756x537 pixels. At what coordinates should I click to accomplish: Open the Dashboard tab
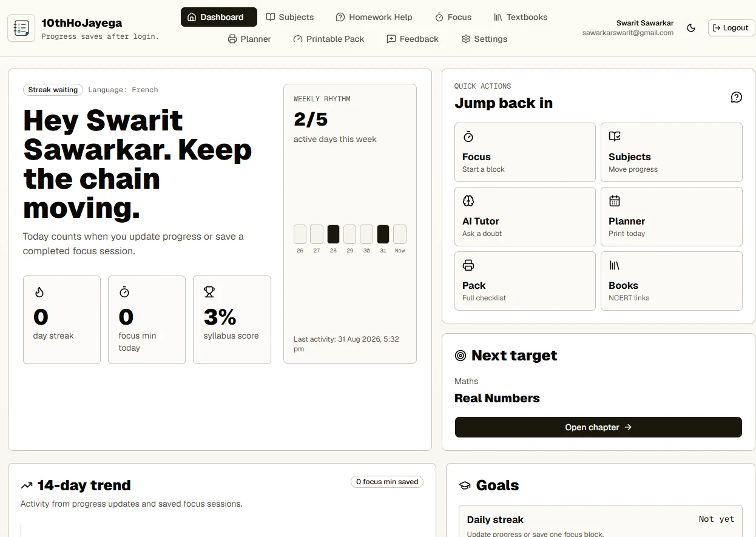point(219,17)
